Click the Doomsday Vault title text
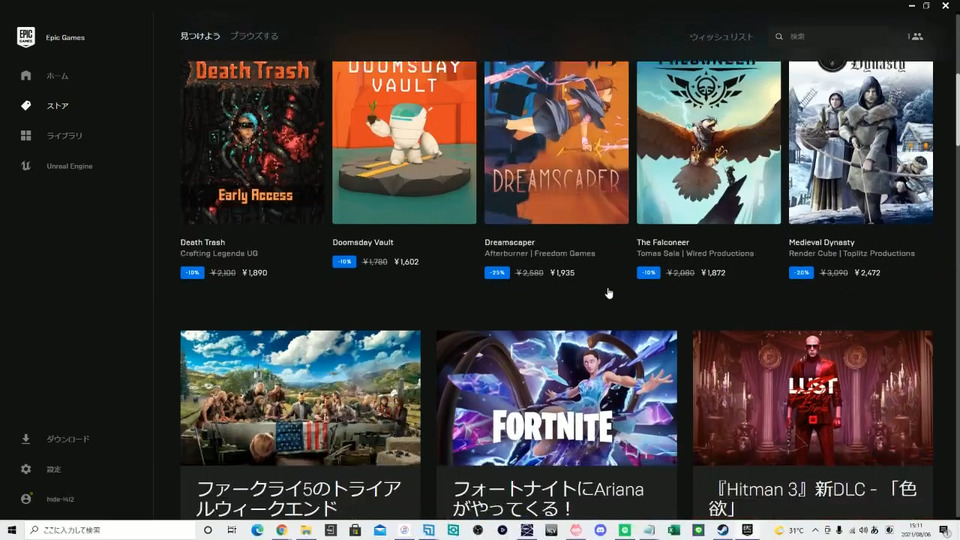Screen dimensions: 960x540 [x=362, y=242]
